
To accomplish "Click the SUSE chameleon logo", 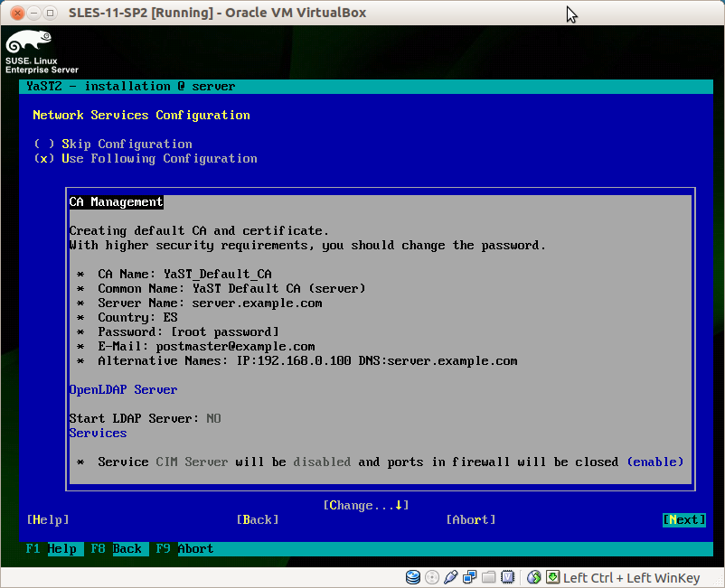I will pyautogui.click(x=29, y=42).
